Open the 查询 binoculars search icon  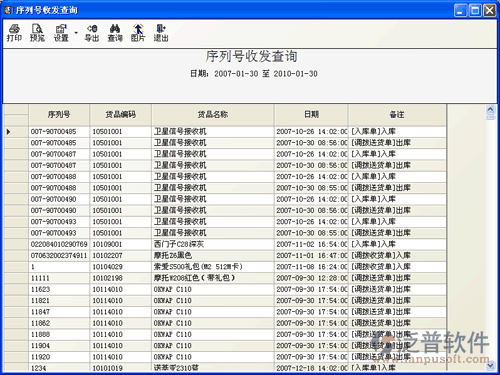click(115, 33)
